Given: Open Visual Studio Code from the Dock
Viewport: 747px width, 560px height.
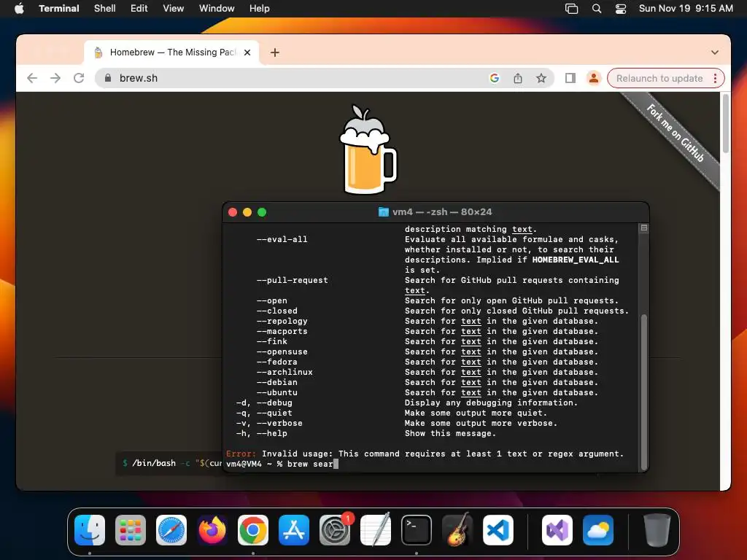Looking at the screenshot, I should [x=498, y=530].
